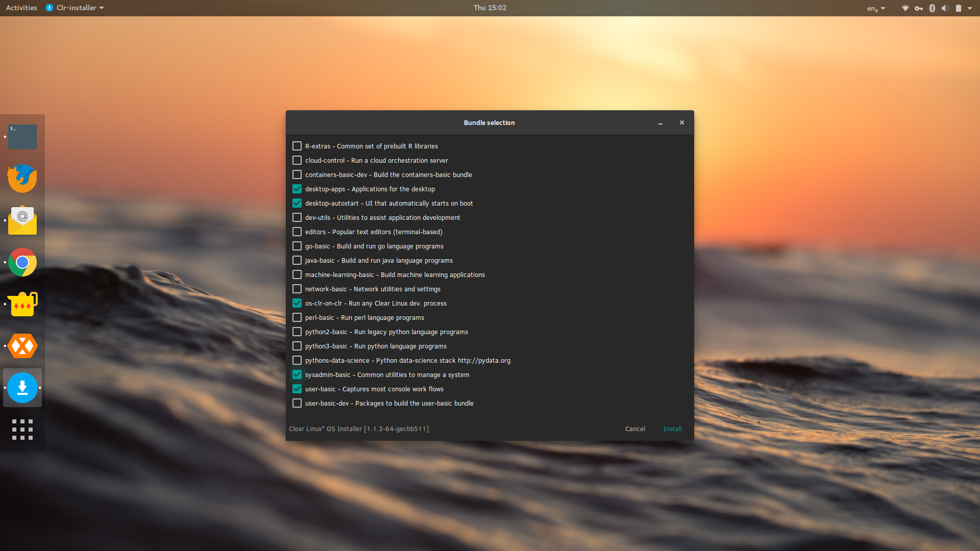Check containers-basic-dev bundle
Viewport: 980px width, 551px height.
[297, 174]
